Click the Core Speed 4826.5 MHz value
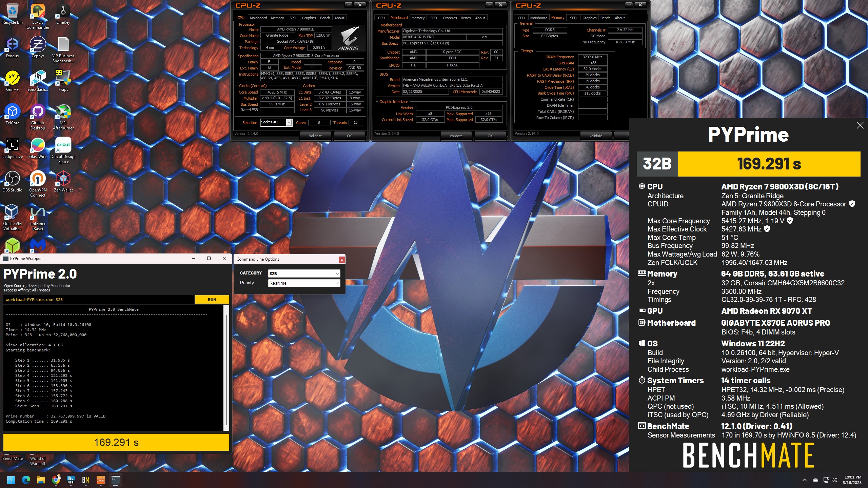Screen dimensions: 868x488 tap(277, 92)
